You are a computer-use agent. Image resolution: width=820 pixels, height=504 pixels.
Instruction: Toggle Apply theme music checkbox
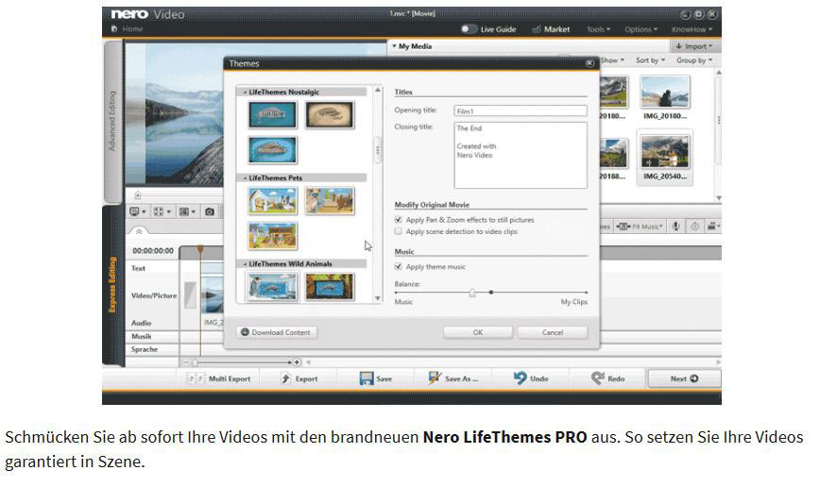click(x=398, y=267)
